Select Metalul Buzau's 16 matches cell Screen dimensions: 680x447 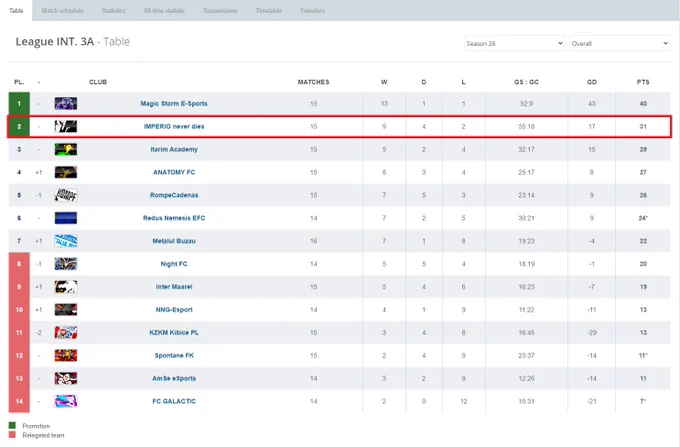click(x=314, y=241)
